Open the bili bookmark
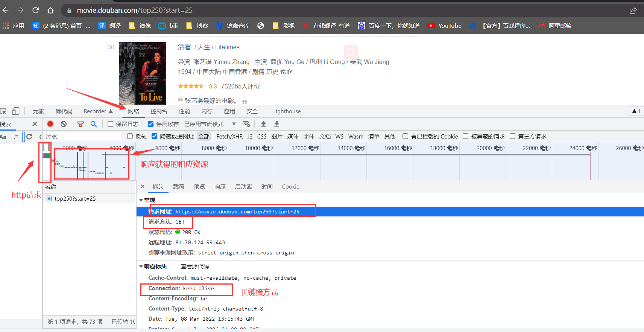Viewport: 644px width, 332px height. click(168, 26)
